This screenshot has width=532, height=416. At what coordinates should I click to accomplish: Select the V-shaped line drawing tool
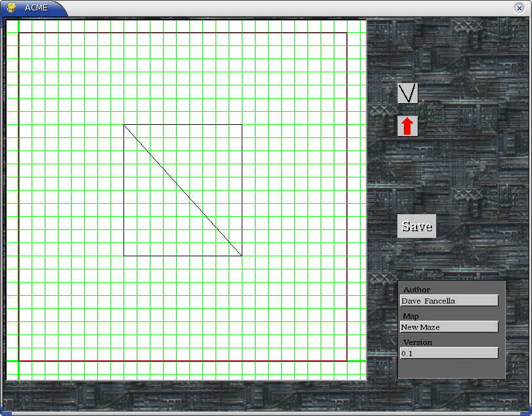click(407, 93)
